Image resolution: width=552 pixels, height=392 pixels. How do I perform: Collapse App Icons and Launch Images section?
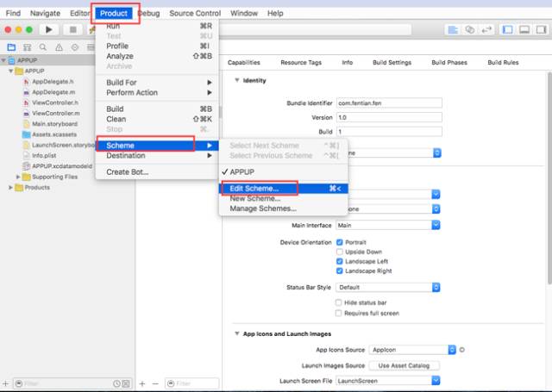pyautogui.click(x=237, y=333)
